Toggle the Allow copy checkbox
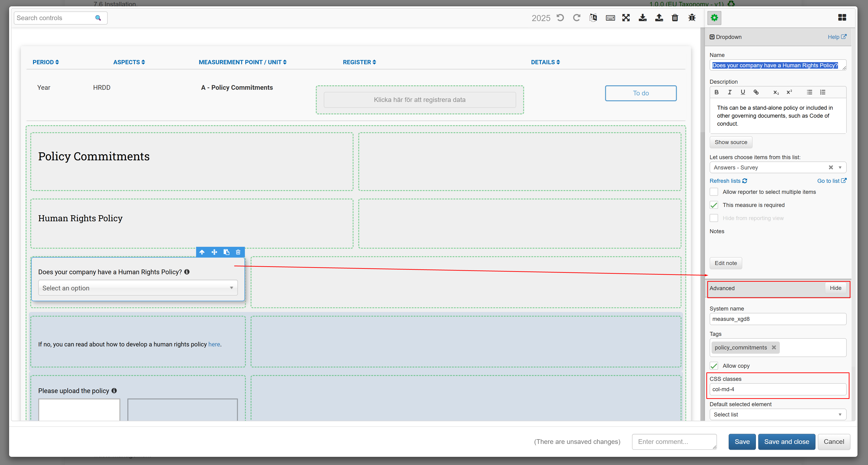Image resolution: width=868 pixels, height=465 pixels. (714, 366)
